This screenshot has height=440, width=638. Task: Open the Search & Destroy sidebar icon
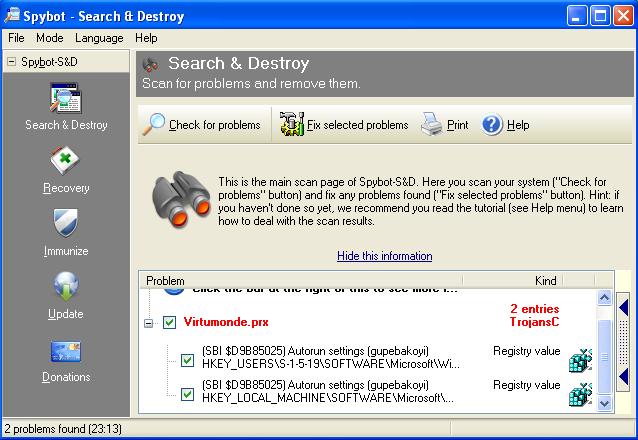(x=66, y=98)
